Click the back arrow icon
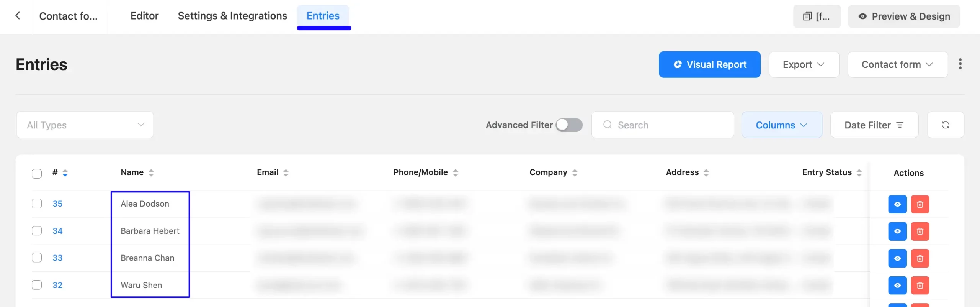This screenshot has width=980, height=307. click(18, 16)
